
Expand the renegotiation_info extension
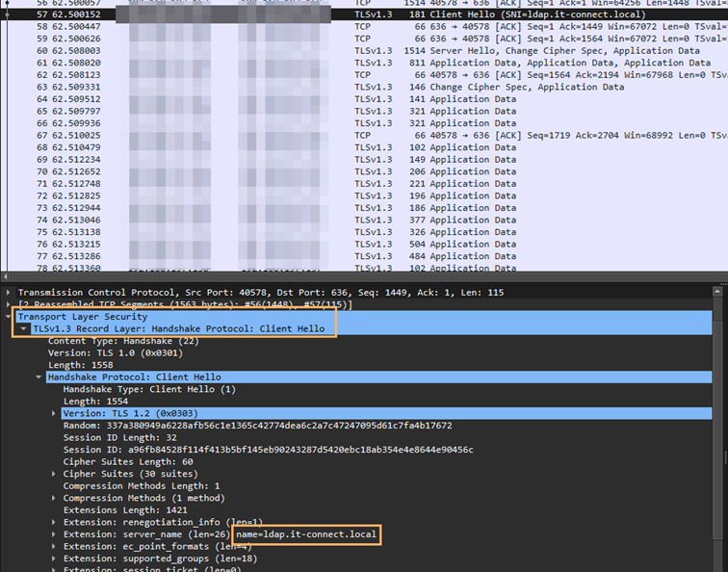54,522
